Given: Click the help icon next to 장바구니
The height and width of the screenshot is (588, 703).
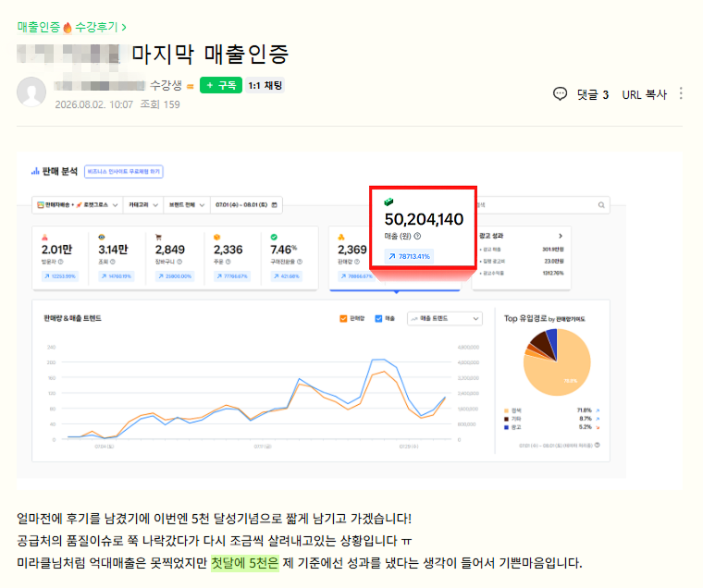Looking at the screenshot, I should (x=179, y=262).
